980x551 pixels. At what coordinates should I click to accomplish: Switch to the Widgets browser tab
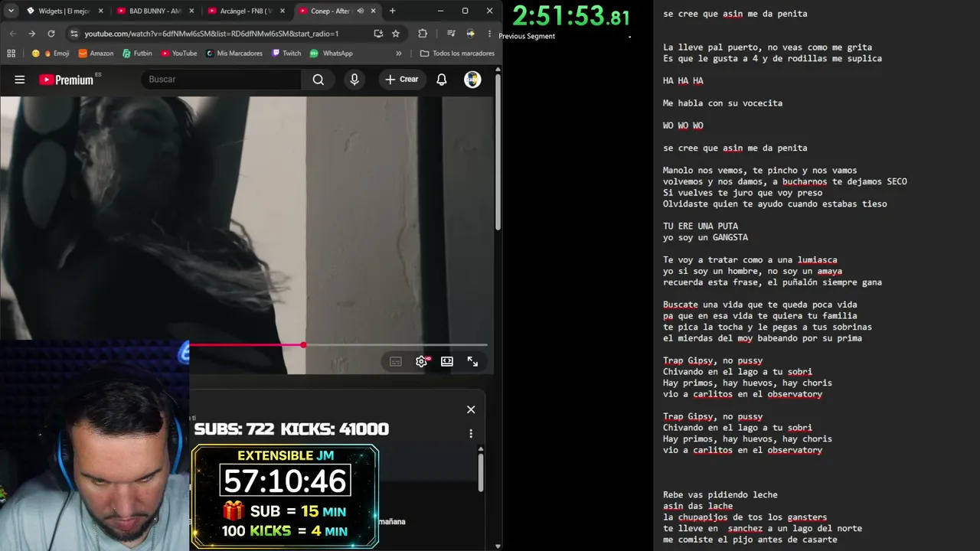[x=65, y=11]
